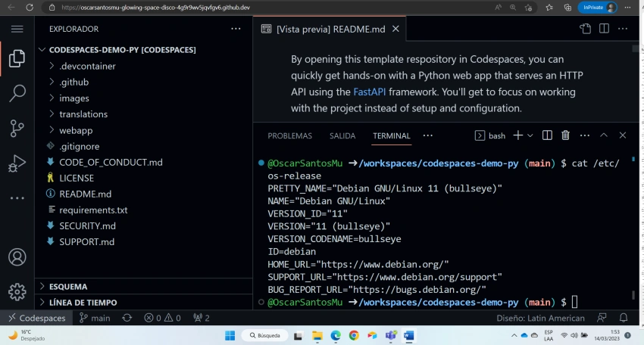Expand the translations folder

pyautogui.click(x=83, y=114)
